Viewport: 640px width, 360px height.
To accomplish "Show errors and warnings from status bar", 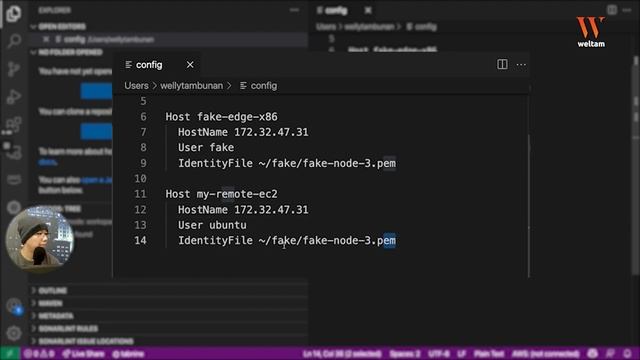I will click(x=39, y=354).
